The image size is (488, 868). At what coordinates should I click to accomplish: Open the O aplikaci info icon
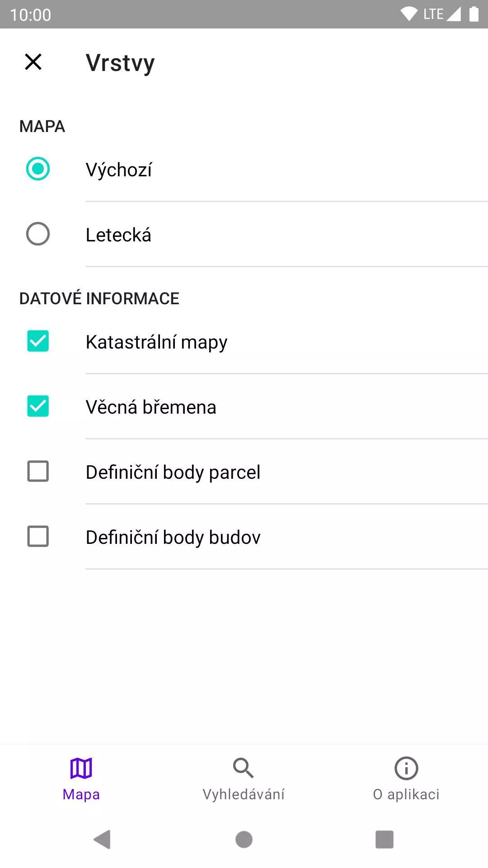(x=406, y=768)
